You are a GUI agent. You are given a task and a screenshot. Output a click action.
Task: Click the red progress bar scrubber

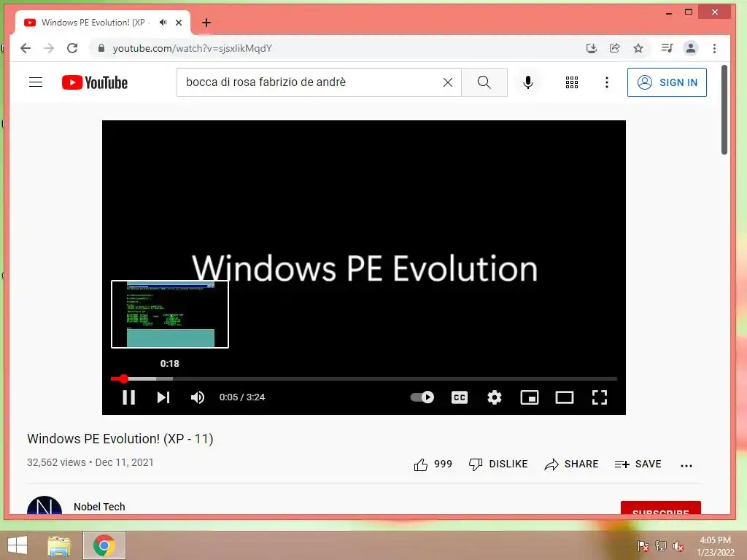[x=123, y=379]
